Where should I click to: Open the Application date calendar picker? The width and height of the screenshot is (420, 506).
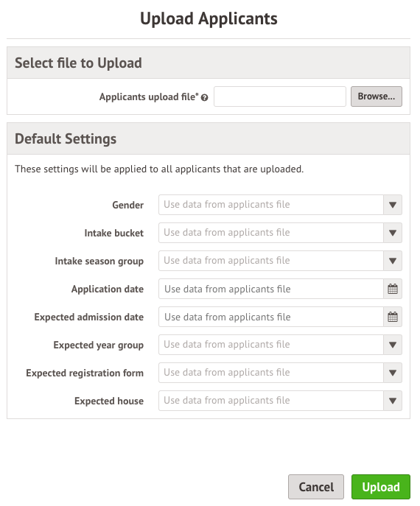coord(393,289)
